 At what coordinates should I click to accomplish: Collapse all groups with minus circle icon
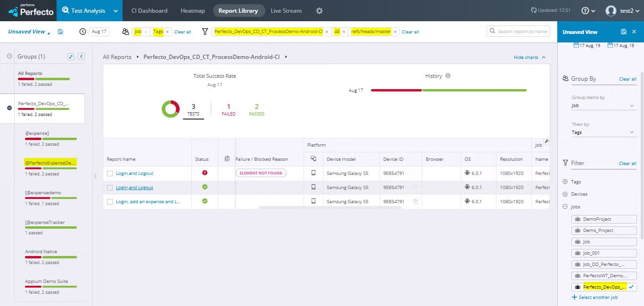coord(9,56)
